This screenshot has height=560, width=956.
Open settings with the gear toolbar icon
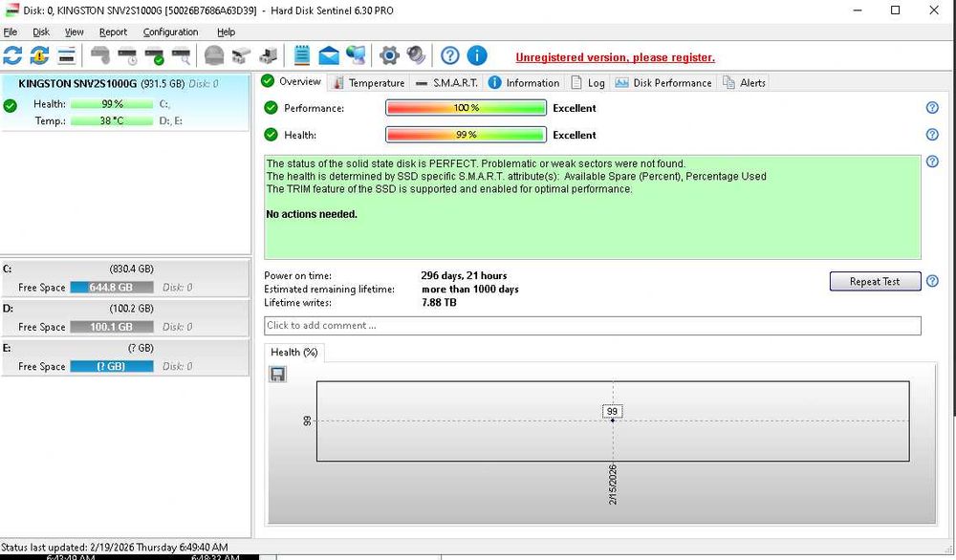pyautogui.click(x=389, y=56)
